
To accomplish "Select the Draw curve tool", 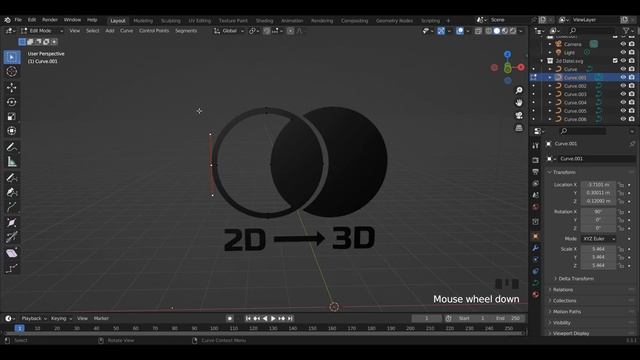I will [x=11, y=178].
